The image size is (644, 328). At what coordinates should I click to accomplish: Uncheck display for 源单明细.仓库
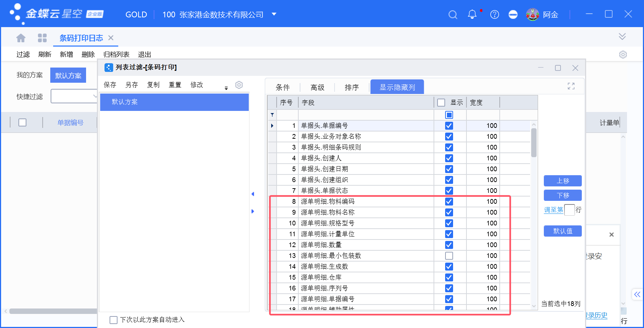tap(449, 277)
